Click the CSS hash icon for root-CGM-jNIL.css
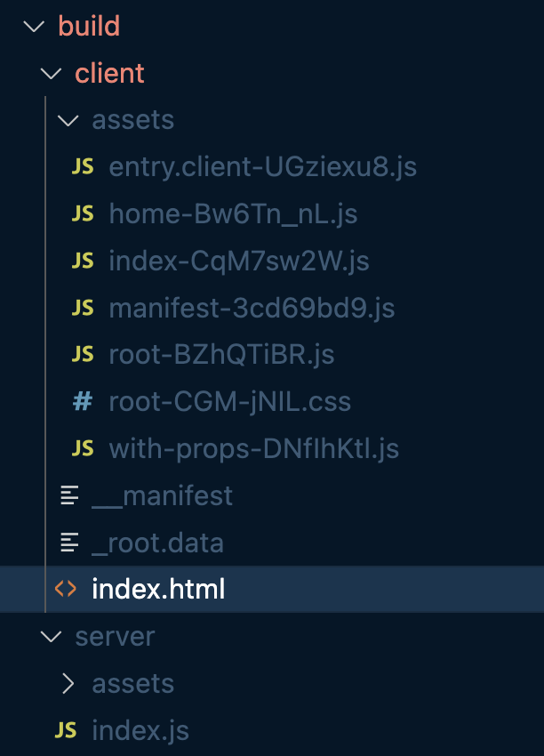 (x=82, y=401)
